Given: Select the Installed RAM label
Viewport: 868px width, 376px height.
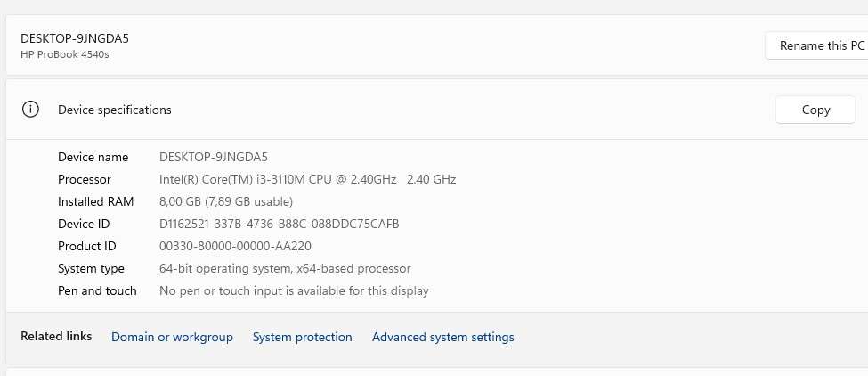Looking at the screenshot, I should coord(93,201).
